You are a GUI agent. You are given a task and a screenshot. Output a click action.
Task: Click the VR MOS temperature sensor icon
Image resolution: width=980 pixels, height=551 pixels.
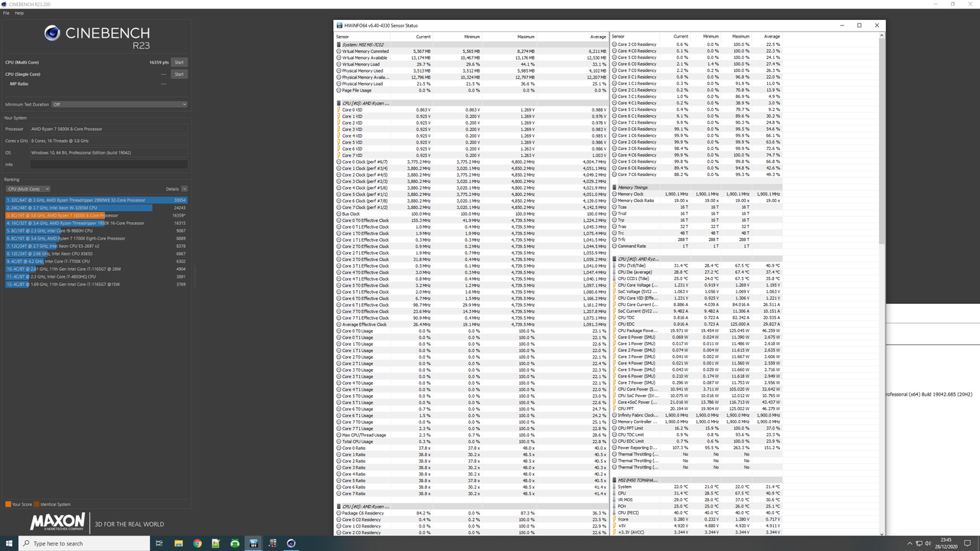(x=615, y=500)
